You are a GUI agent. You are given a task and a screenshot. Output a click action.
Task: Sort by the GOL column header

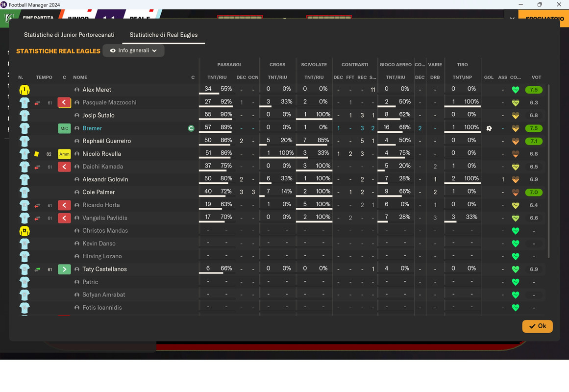pos(489,77)
